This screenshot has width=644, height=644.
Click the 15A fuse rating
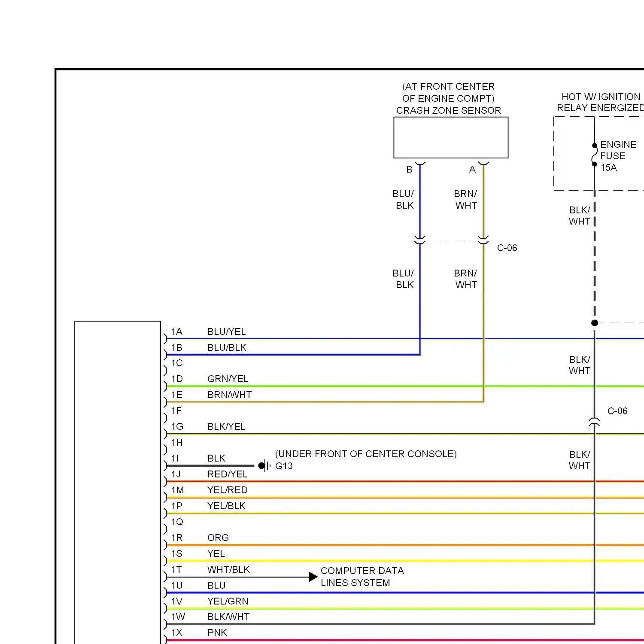(x=608, y=167)
